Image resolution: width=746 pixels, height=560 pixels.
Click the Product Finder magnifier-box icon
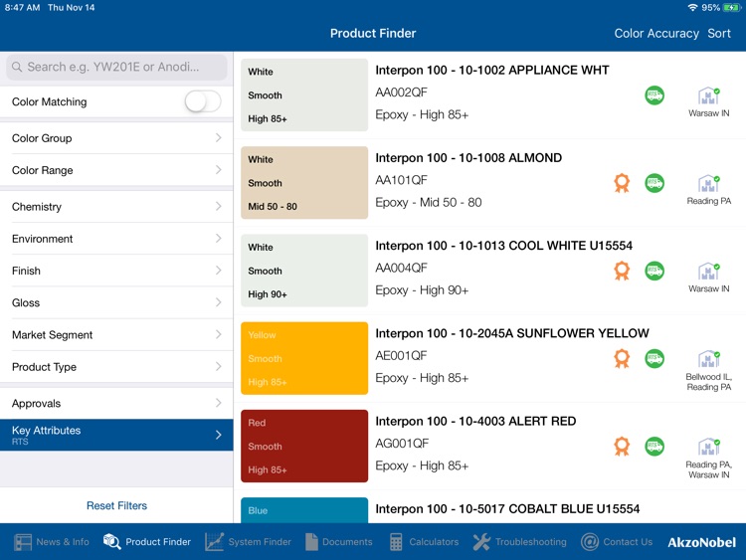point(111,541)
